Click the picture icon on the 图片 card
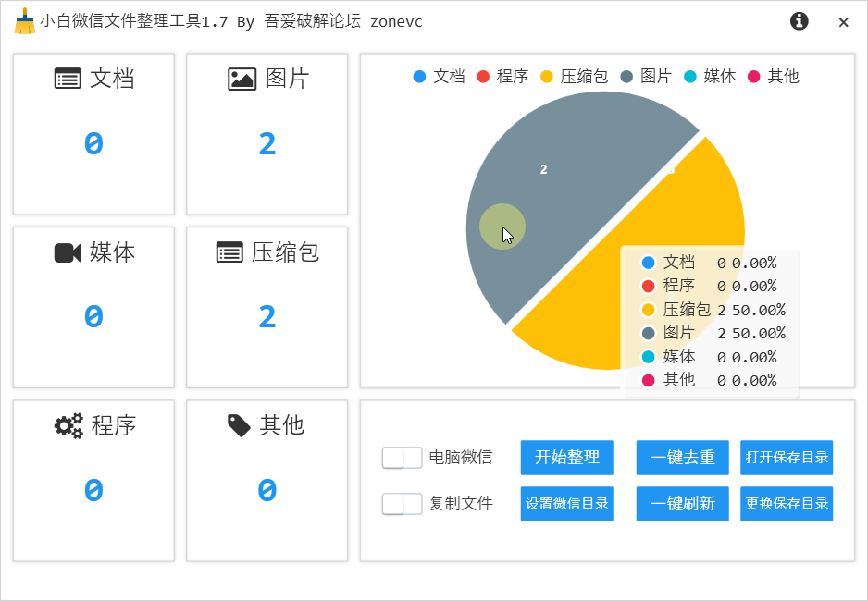 240,79
